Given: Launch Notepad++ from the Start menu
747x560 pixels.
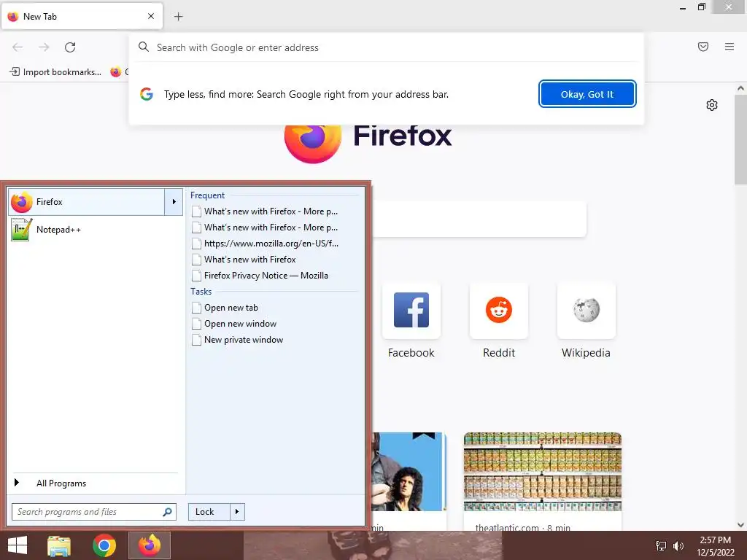Looking at the screenshot, I should tap(96, 230).
